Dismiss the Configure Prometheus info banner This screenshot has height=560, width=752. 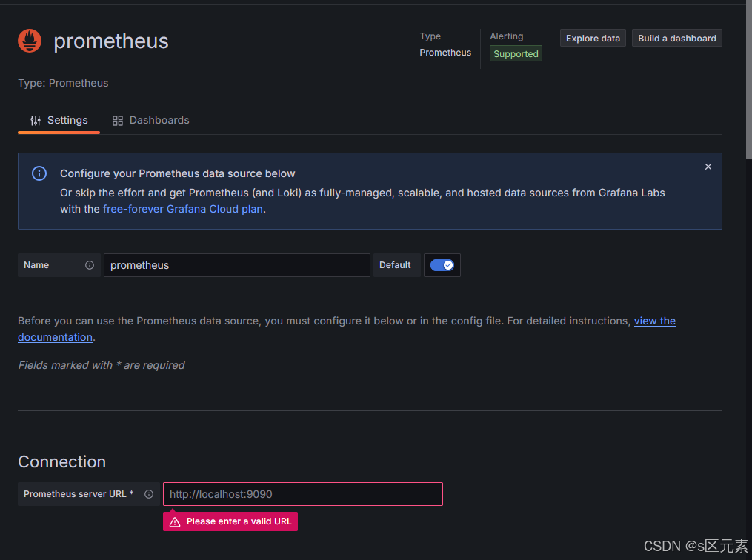708,167
